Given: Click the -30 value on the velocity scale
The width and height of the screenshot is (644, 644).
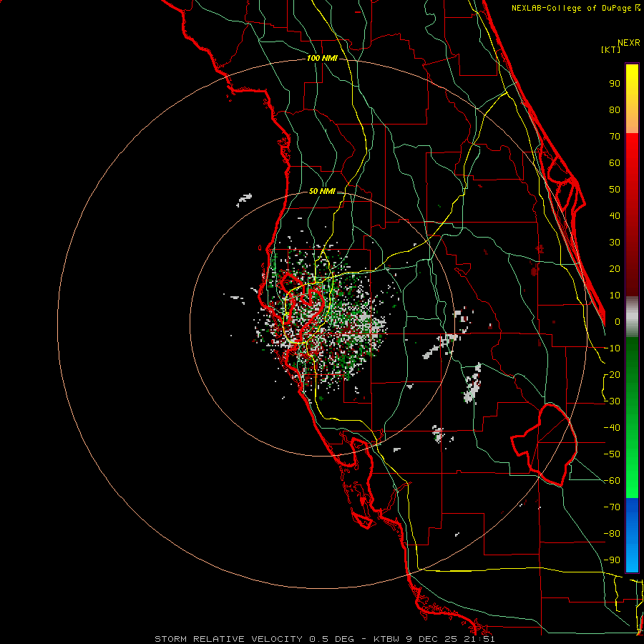Looking at the screenshot, I should click(x=612, y=401).
